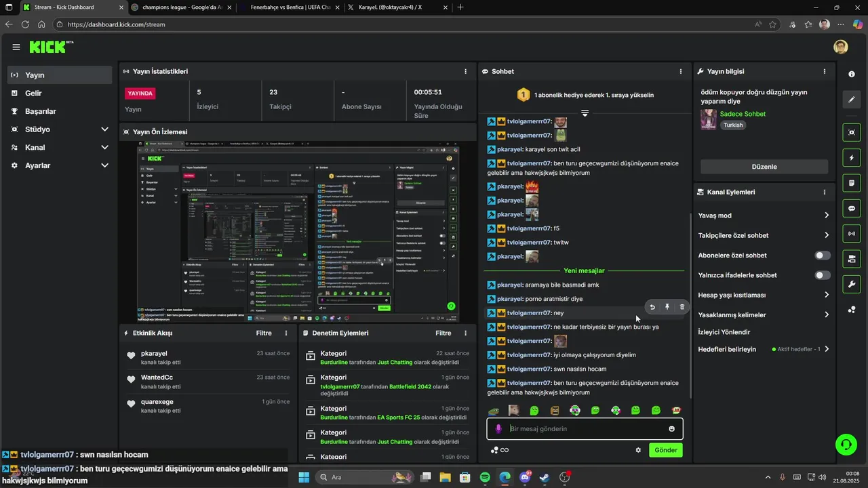
Task: Open the green headset support button
Action: pyautogui.click(x=846, y=445)
